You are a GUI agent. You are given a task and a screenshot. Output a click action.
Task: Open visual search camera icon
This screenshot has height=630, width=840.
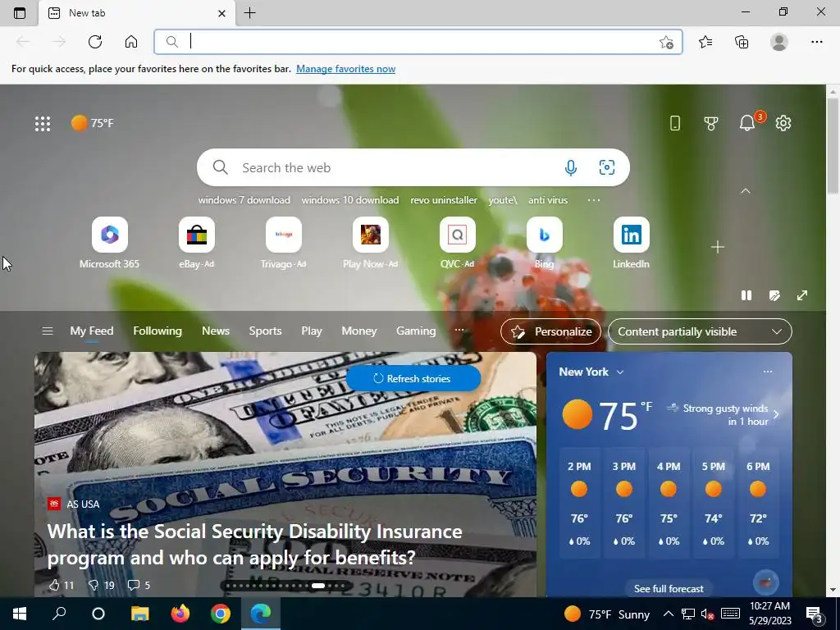coord(606,167)
